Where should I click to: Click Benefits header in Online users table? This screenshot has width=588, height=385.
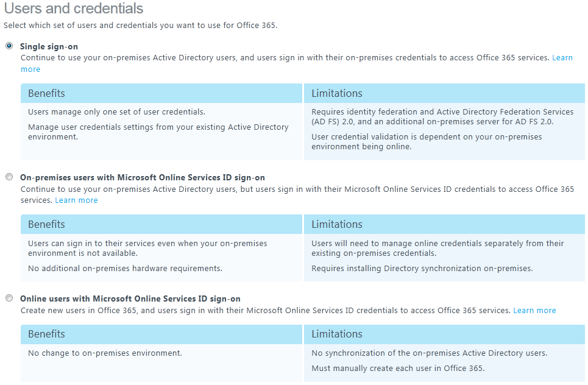click(x=46, y=334)
